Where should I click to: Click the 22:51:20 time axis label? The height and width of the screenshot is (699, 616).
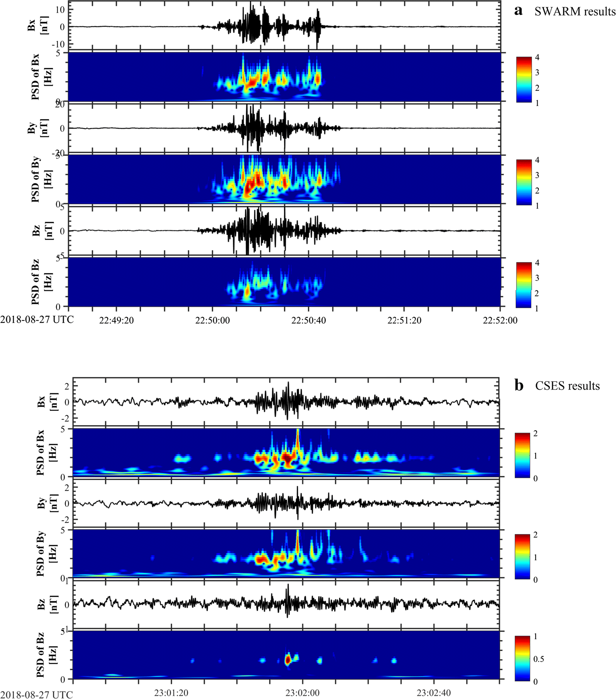tap(404, 320)
